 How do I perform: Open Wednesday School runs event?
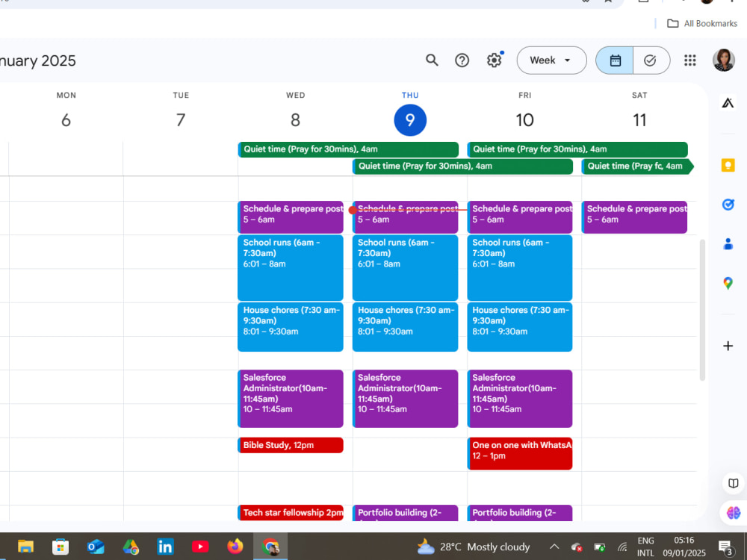(x=291, y=267)
